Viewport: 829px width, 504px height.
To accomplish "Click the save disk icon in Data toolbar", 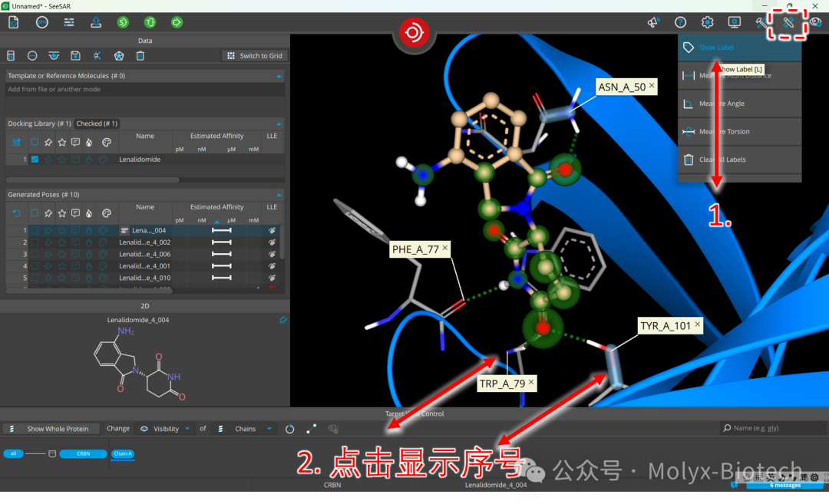I will (75, 55).
